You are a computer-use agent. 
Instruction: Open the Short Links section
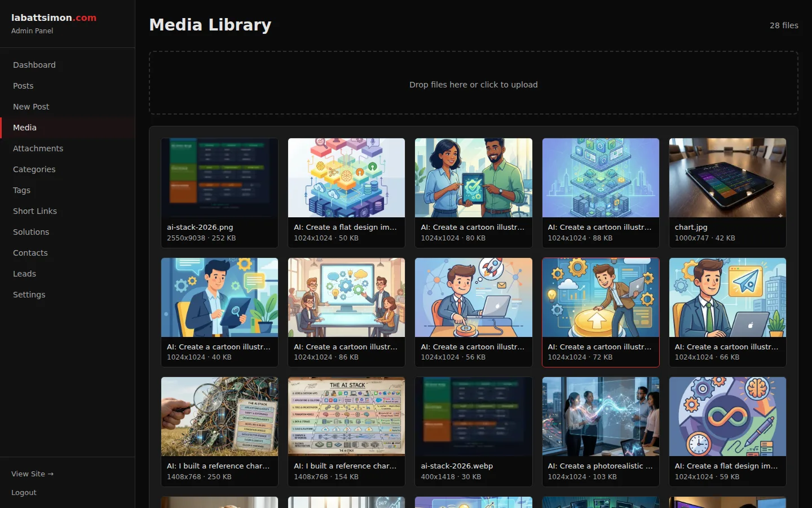pyautogui.click(x=35, y=211)
